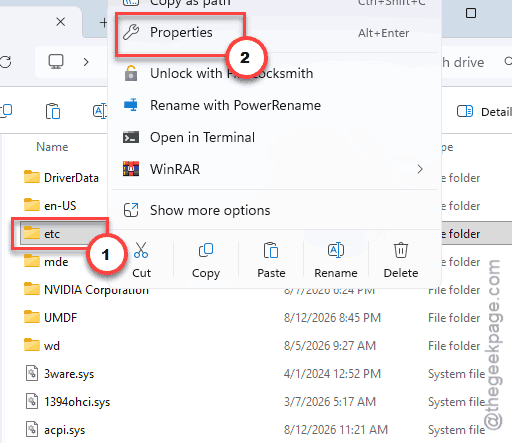Click the Rename icon in context menu
The height and width of the screenshot is (443, 512).
coord(336,250)
